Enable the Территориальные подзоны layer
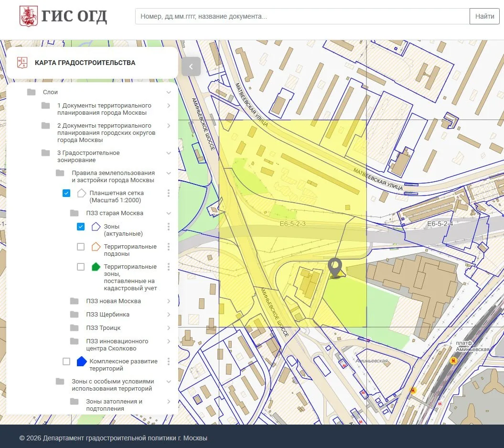This screenshot has width=504, height=448. coord(81,247)
